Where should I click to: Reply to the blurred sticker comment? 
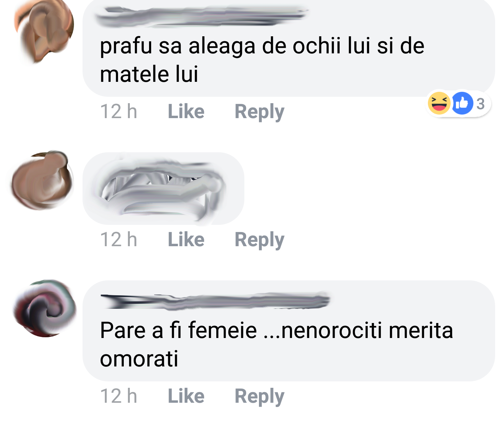pyautogui.click(x=259, y=240)
